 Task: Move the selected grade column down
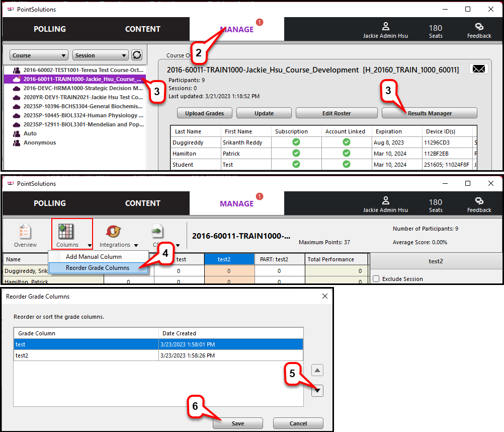click(x=317, y=391)
